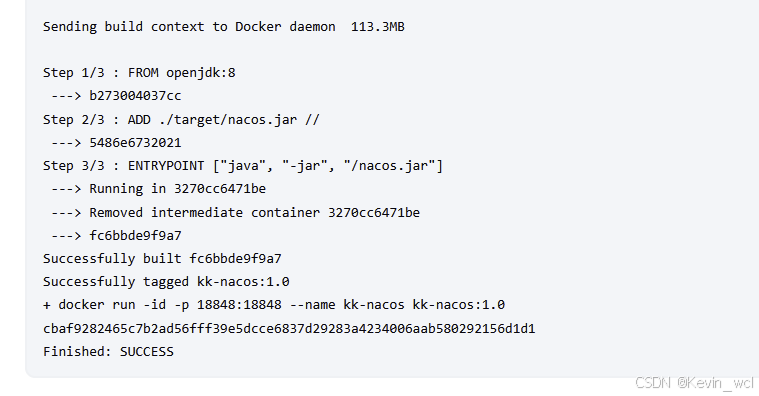Click the port mapping 18848:18848

(239, 305)
